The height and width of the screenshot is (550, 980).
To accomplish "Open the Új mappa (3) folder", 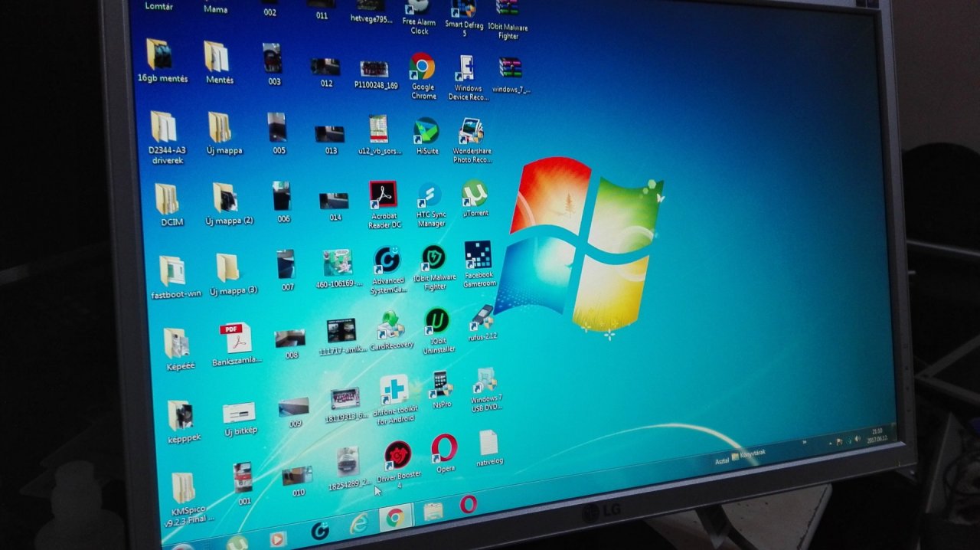I will 227,268.
